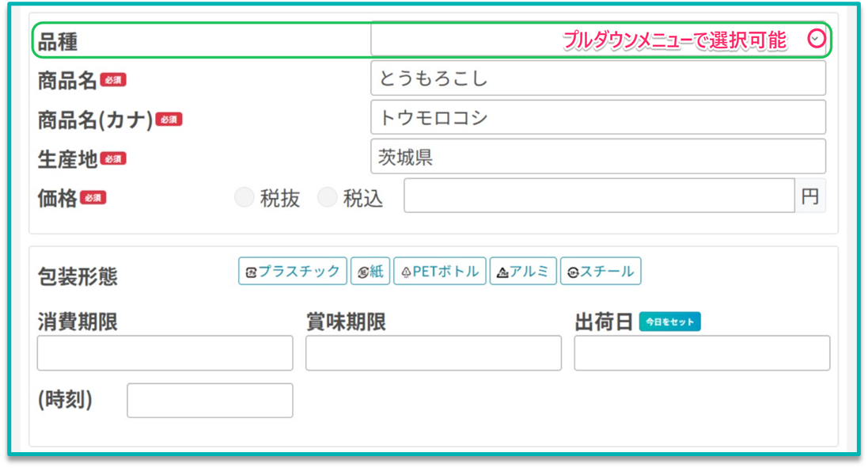Select the アルミ packaging type
This screenshot has width=868, height=468.
click(523, 272)
